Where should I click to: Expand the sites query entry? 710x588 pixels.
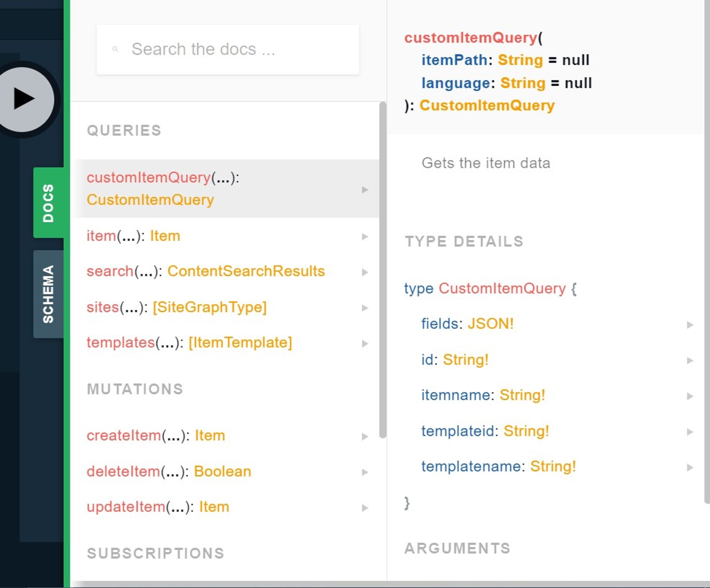[365, 308]
